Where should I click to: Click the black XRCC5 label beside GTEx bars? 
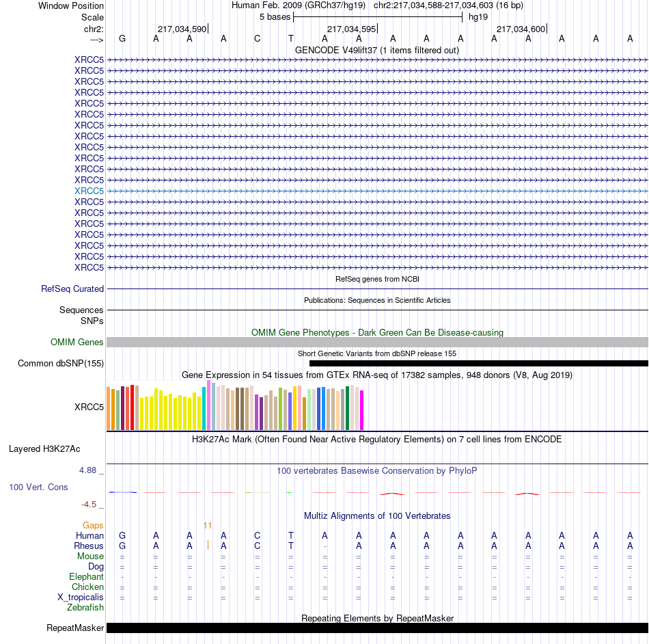pyautogui.click(x=89, y=407)
